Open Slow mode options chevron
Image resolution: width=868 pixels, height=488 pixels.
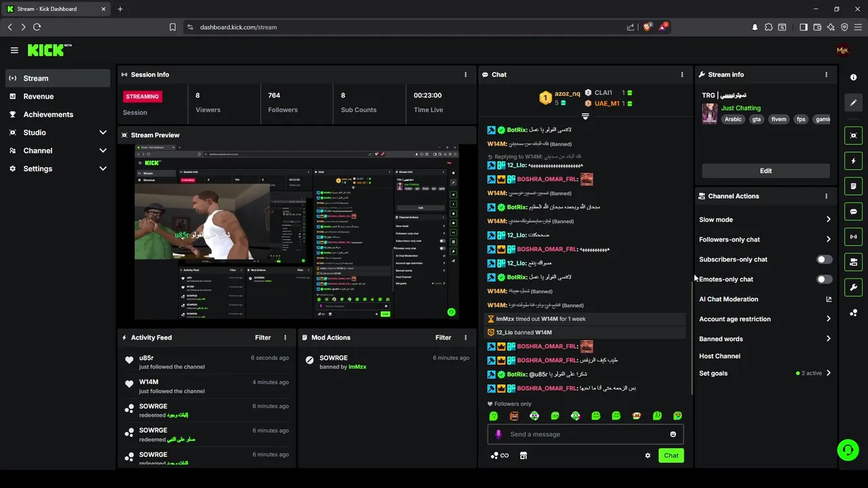pyautogui.click(x=828, y=220)
